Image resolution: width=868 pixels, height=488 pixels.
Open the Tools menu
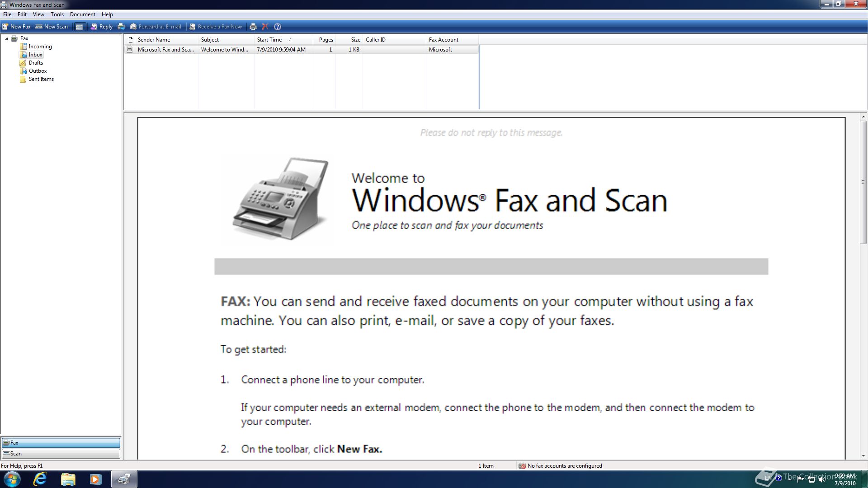coord(57,14)
